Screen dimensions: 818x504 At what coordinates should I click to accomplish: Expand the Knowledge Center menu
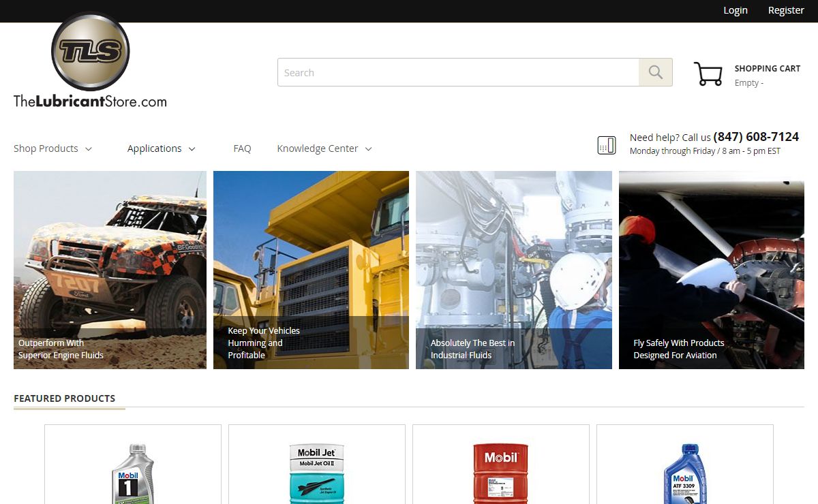coord(324,148)
